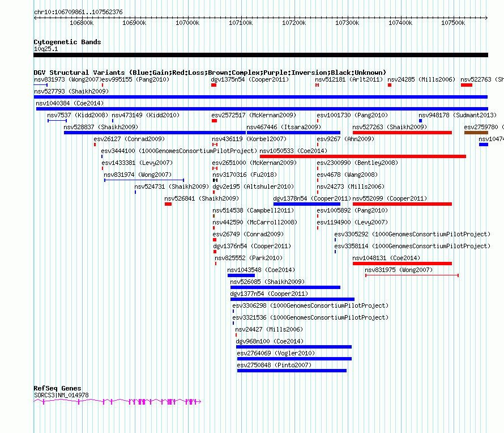The image size is (504, 433).
Task: Click nsv831975 (Wong2007) label
Action: pos(399,270)
